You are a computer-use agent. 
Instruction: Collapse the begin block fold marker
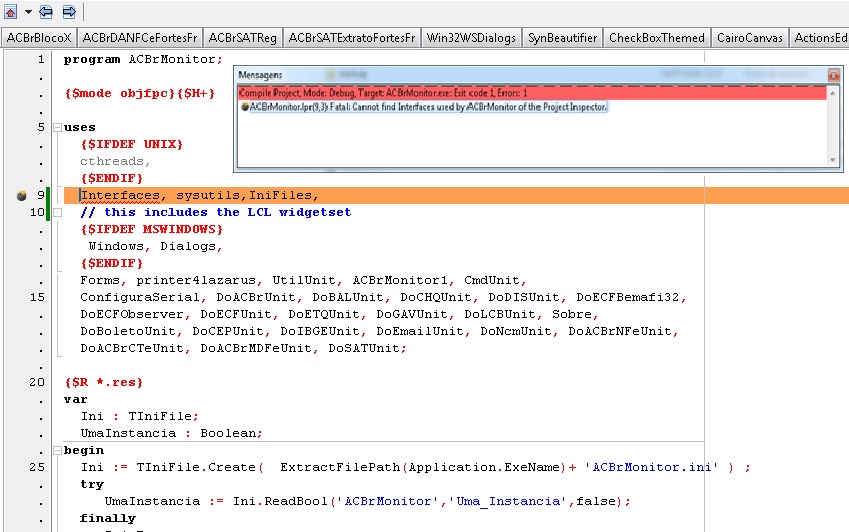click(57, 450)
